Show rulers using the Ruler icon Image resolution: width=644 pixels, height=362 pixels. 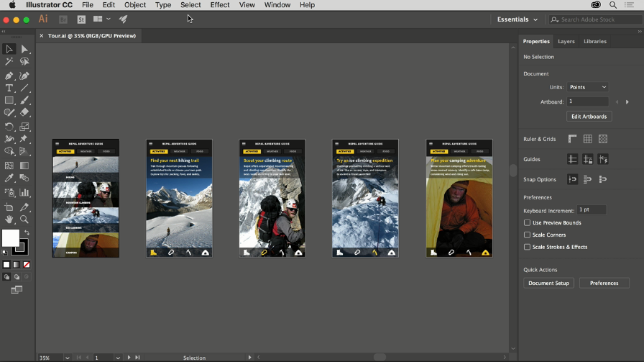pyautogui.click(x=573, y=139)
